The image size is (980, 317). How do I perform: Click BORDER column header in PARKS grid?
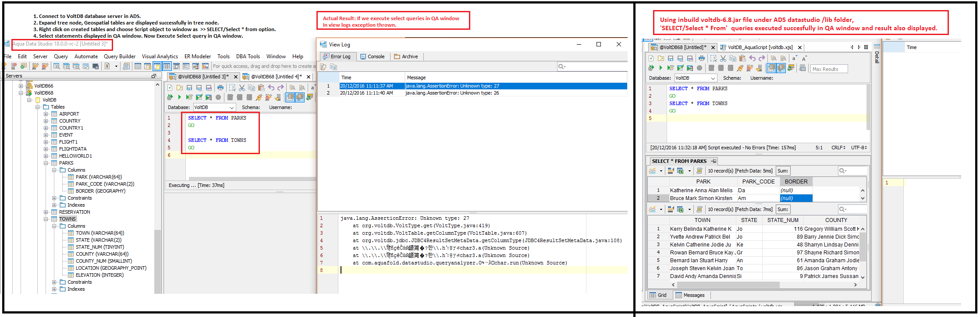(x=796, y=182)
